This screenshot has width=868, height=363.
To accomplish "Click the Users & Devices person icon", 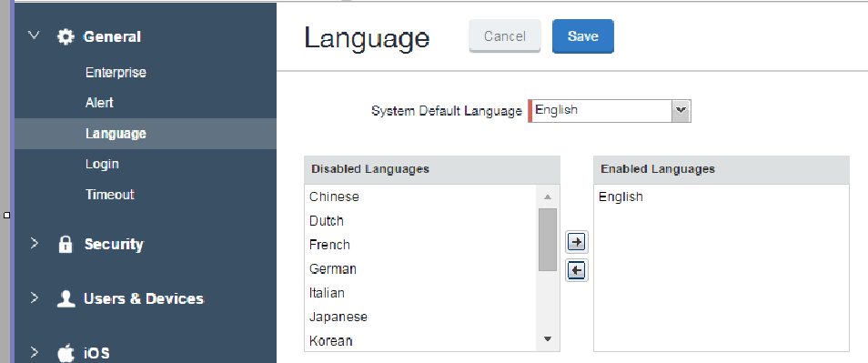I will click(66, 298).
